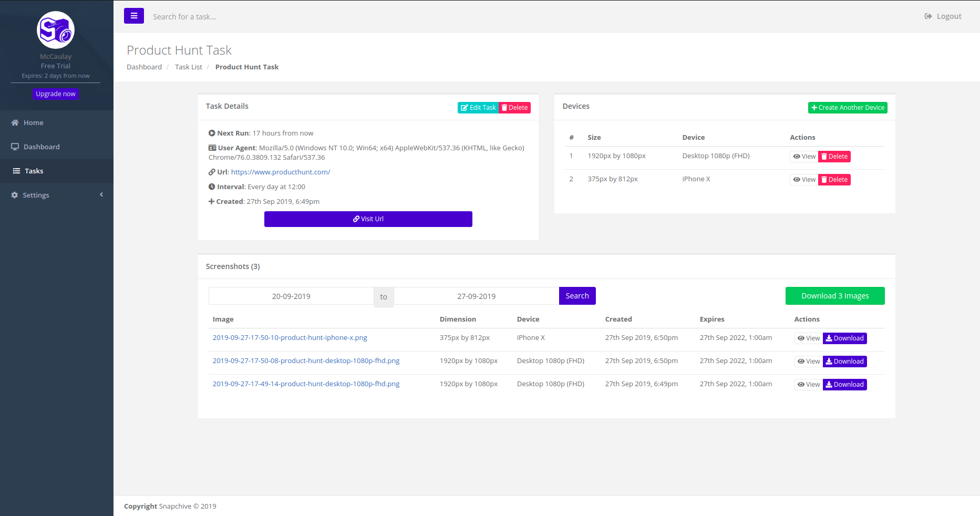This screenshot has width=980, height=516.
Task: Toggle the hamburger sidebar menu button
Action: tap(133, 16)
